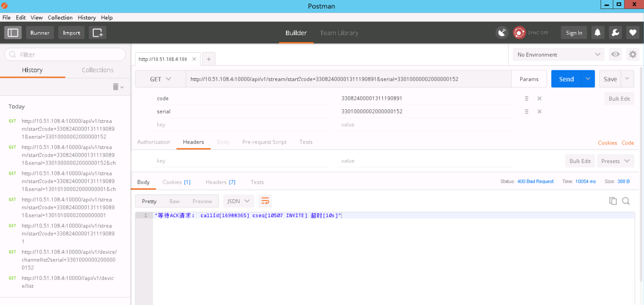Image resolution: width=644 pixels, height=305 pixels.
Task: Open the Edit menu
Action: (x=21, y=17)
